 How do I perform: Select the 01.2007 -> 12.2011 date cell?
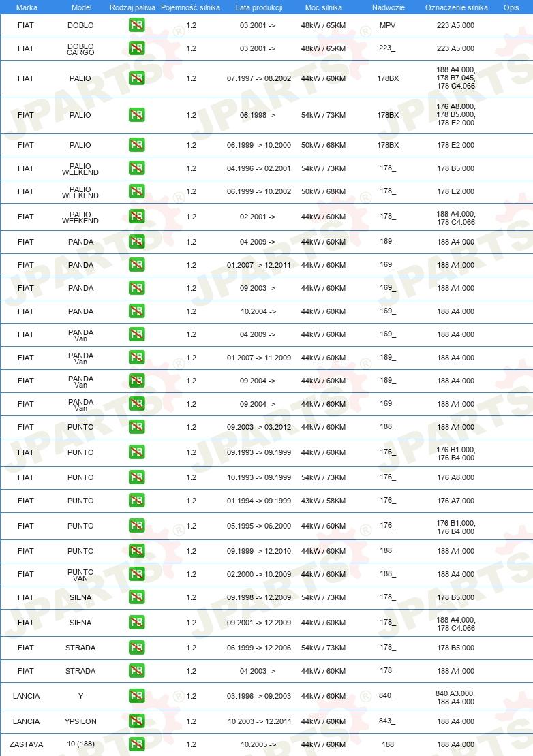(x=259, y=265)
